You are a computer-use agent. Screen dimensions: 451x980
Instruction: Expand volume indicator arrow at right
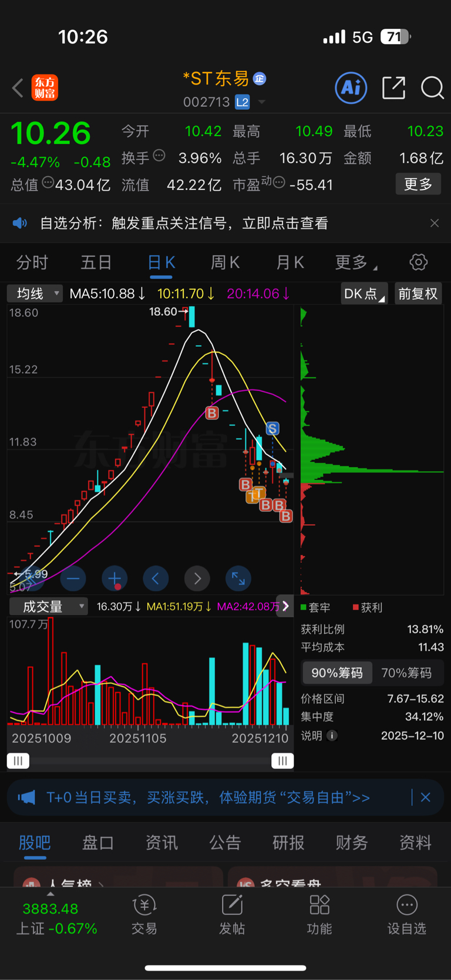tap(285, 606)
